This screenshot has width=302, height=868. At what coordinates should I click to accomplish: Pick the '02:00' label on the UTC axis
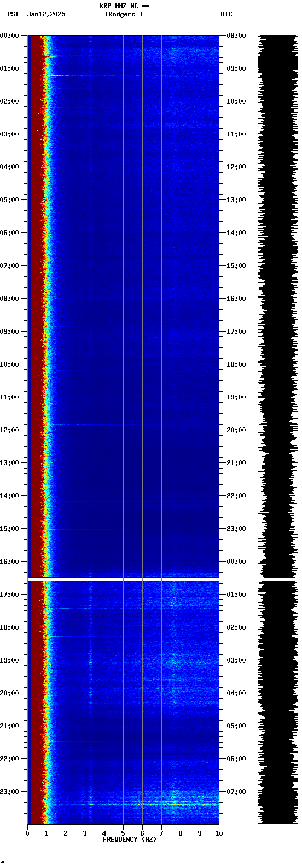coord(236,627)
